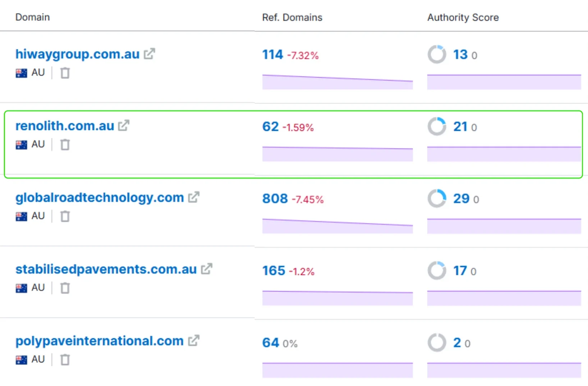
Task: Click authority score trend chart for polypaveinternational.com
Action: (x=504, y=370)
